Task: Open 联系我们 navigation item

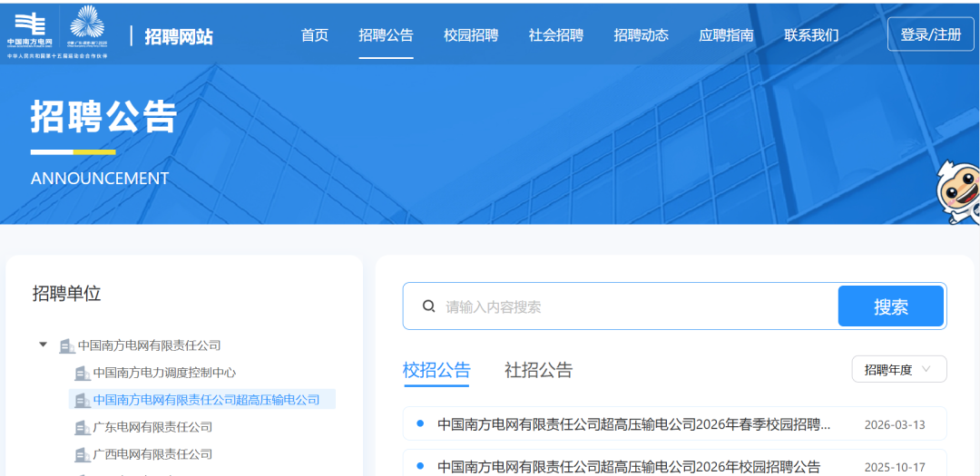Action: click(811, 35)
